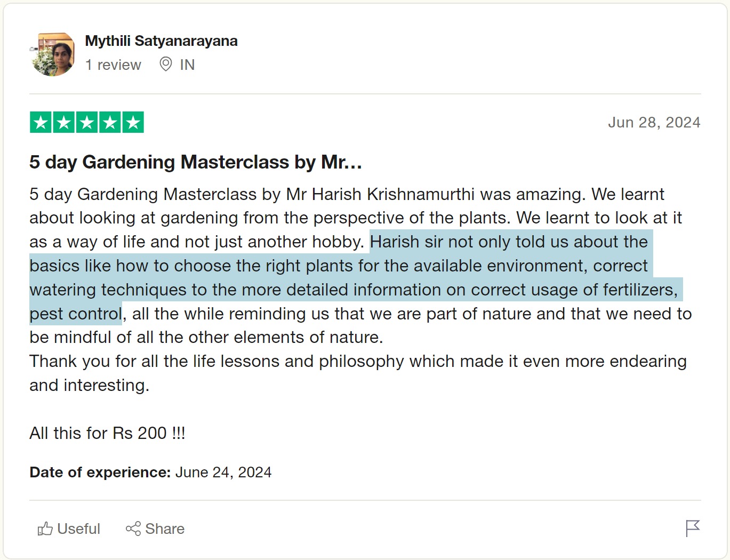730x560 pixels.
Task: Click Mythili Satyanarayana's profile photo
Action: coord(52,54)
